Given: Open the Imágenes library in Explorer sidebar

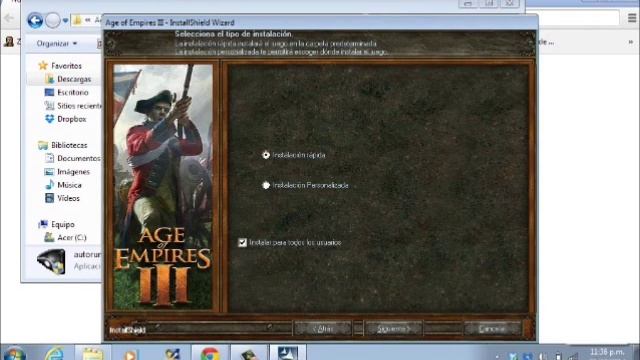Looking at the screenshot, I should (x=67, y=172).
